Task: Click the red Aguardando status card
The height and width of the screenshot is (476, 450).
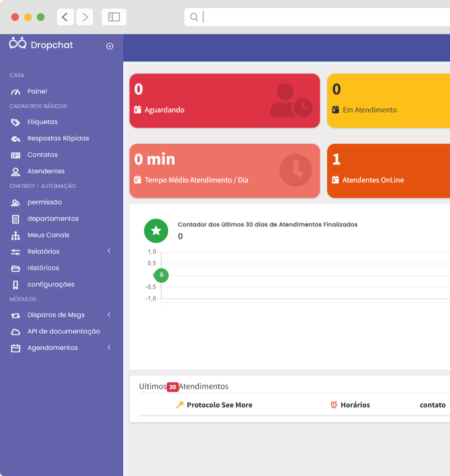Action: (225, 101)
